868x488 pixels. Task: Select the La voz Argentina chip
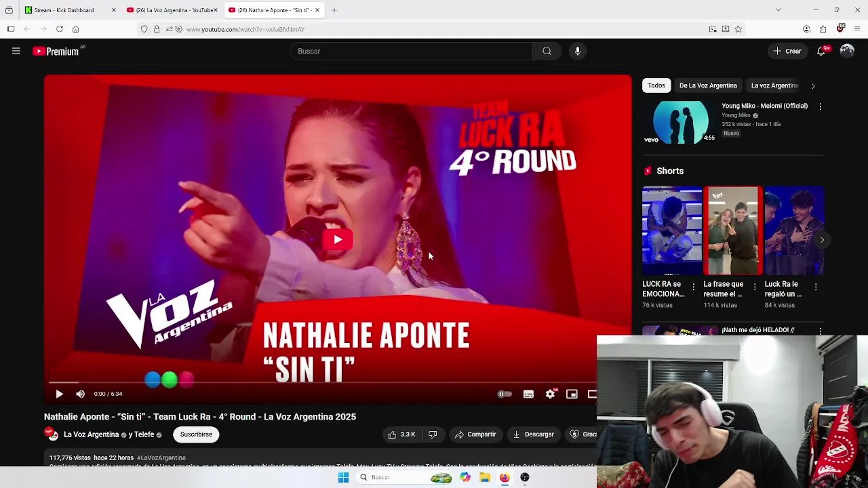pos(774,85)
